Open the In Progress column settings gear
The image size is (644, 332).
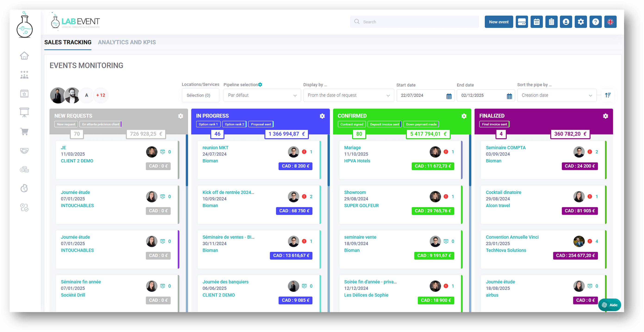[322, 116]
